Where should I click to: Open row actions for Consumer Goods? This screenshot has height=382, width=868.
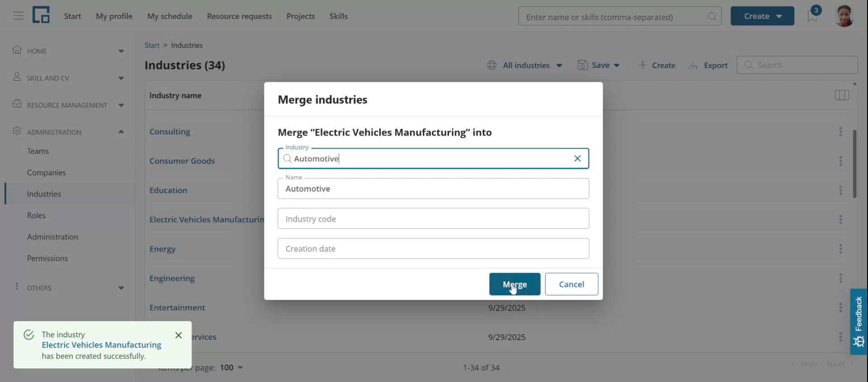pyautogui.click(x=840, y=161)
